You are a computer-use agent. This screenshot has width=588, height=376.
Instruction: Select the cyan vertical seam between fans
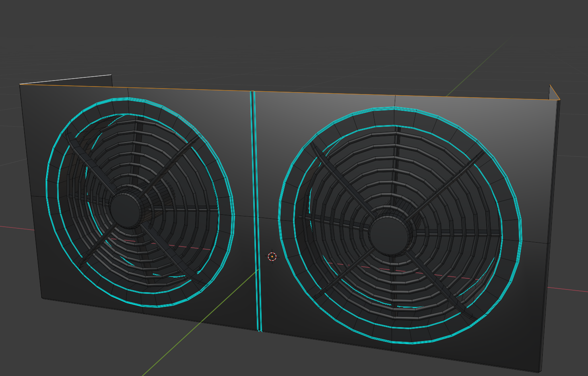point(256,211)
